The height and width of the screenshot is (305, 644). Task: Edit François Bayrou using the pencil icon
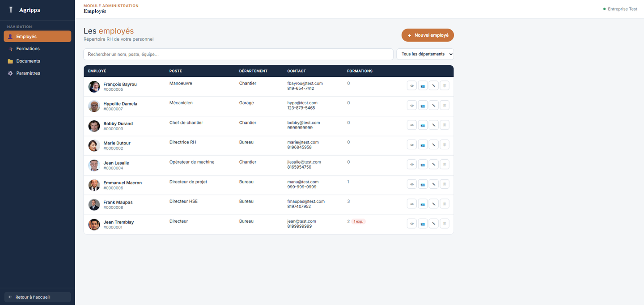pos(433,86)
